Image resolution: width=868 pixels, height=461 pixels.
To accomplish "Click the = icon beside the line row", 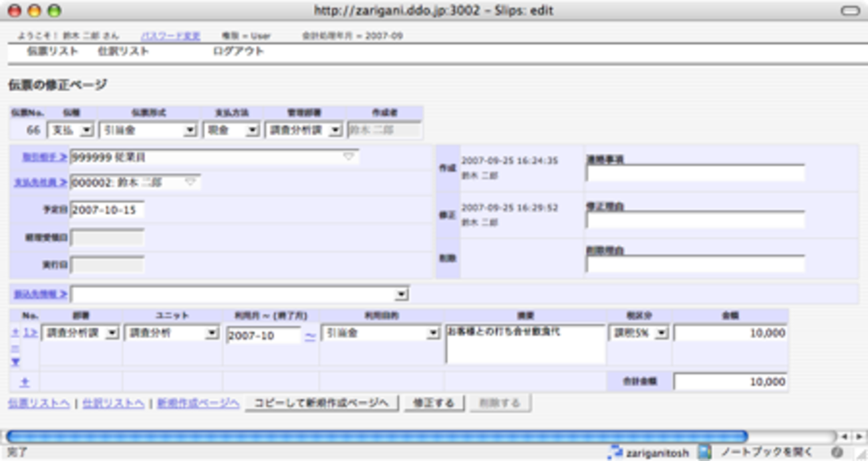I will [x=15, y=348].
